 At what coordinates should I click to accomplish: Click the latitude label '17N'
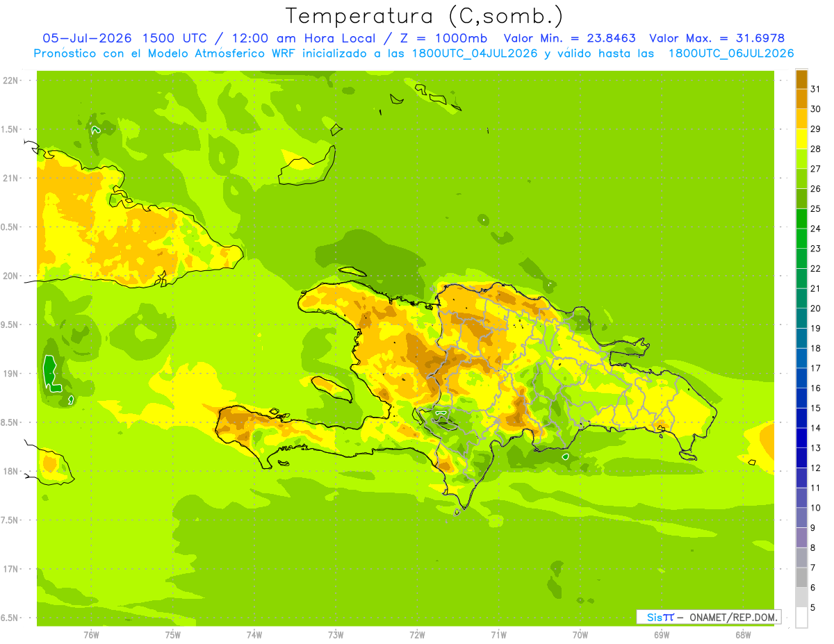click(10, 569)
